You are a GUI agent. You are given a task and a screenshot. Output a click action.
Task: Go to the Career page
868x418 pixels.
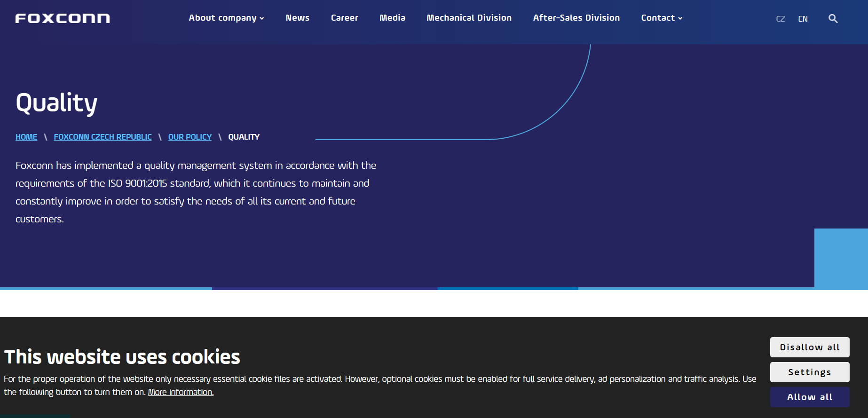click(x=344, y=18)
